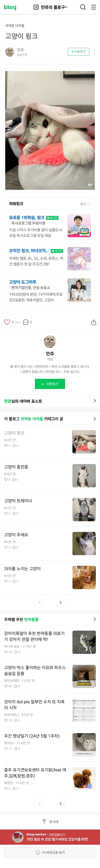Open the comment bubble icon showing 0
The width and height of the screenshot is (100, 868).
click(26, 322)
